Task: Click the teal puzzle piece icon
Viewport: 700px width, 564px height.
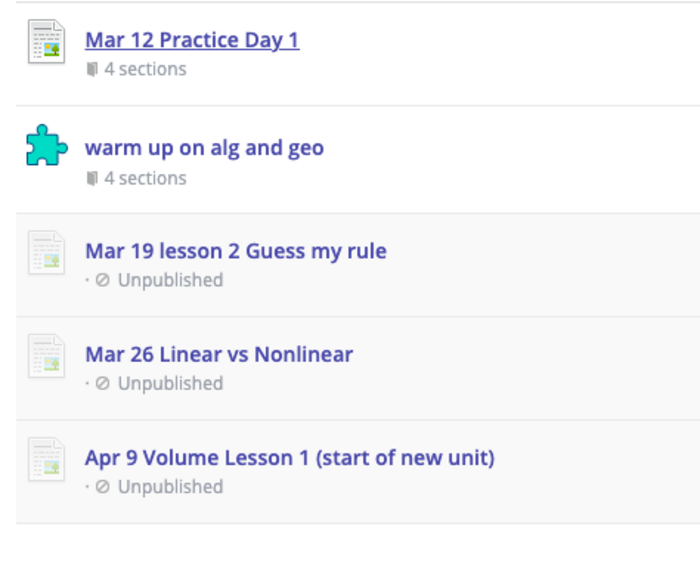Action: click(x=46, y=146)
